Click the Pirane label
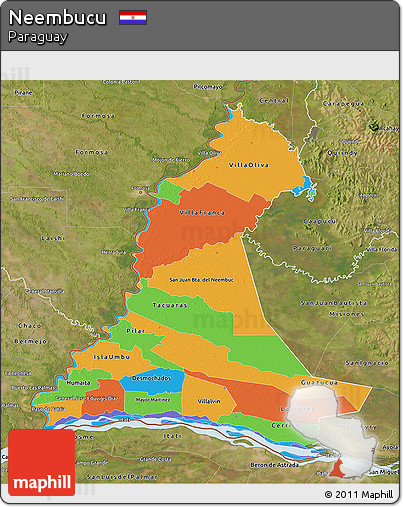 click(x=23, y=92)
